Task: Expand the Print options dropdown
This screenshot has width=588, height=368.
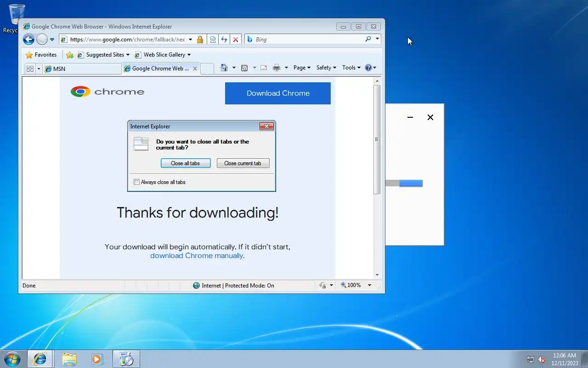Action: (286, 68)
